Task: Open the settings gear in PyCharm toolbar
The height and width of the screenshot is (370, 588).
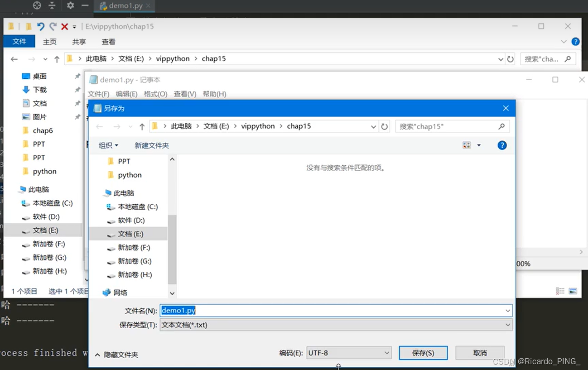Action: click(70, 5)
